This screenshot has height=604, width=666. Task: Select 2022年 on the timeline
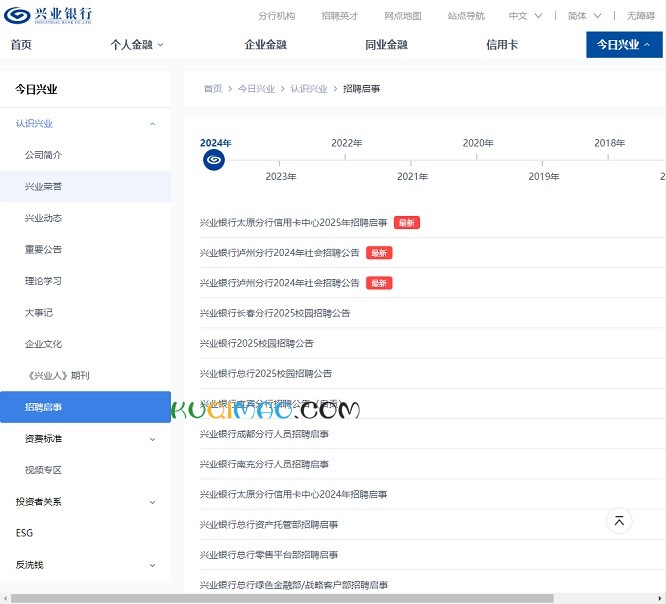pyautogui.click(x=347, y=143)
